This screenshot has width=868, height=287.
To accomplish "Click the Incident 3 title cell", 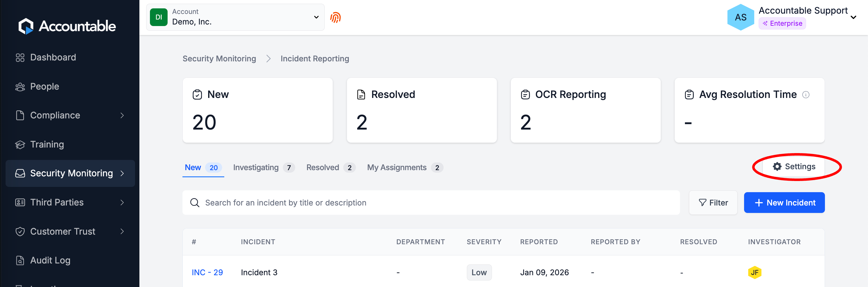I will 259,272.
